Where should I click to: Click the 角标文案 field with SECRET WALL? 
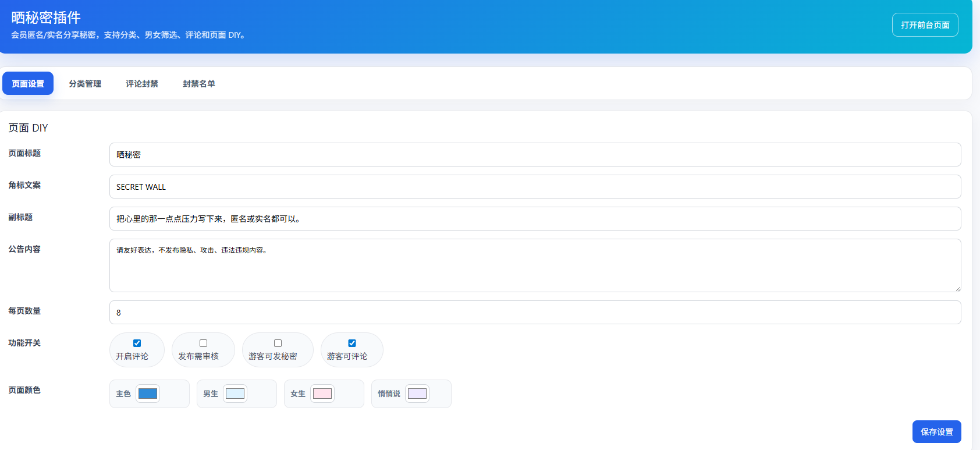tap(535, 186)
